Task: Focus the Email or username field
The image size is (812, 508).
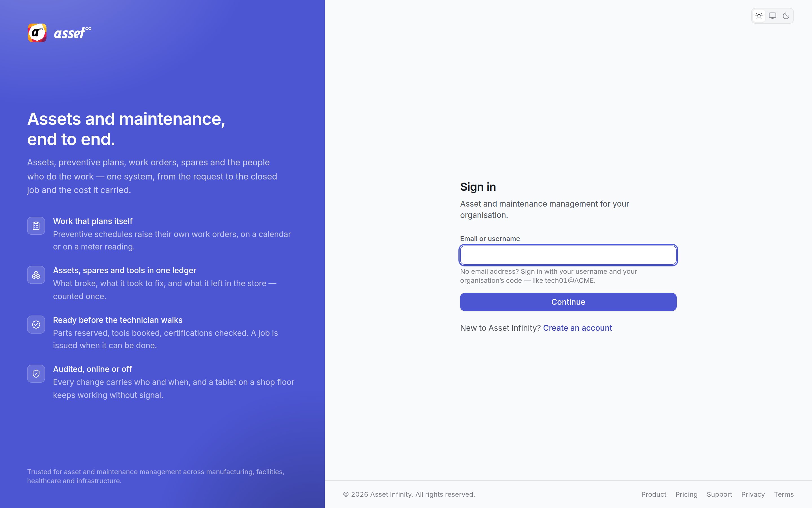Action: point(568,255)
